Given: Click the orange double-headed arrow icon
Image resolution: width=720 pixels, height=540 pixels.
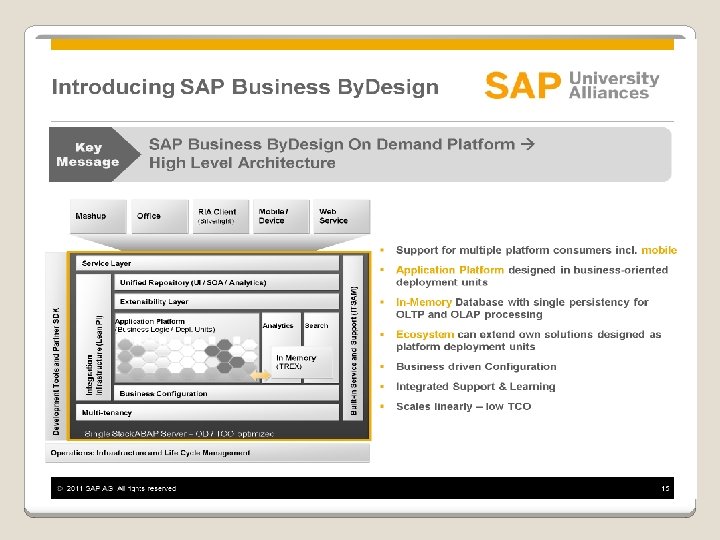Looking at the screenshot, I should pyautogui.click(x=260, y=376).
